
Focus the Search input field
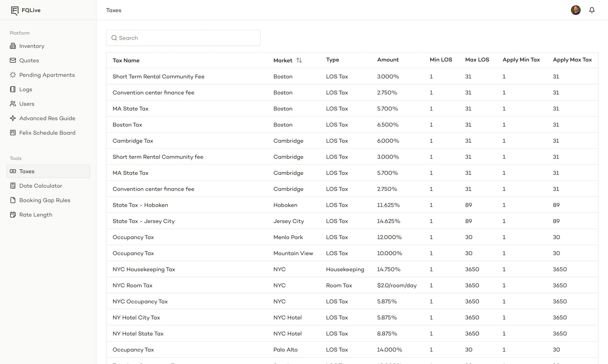tap(183, 38)
